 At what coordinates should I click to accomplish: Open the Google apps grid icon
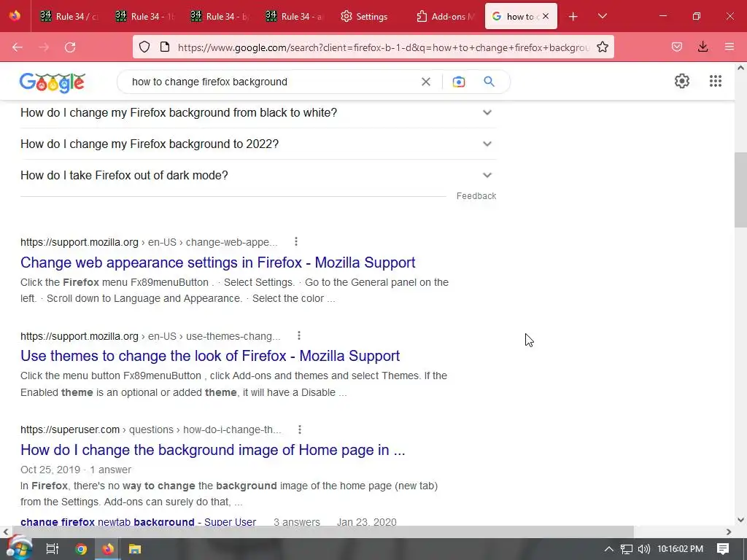[x=716, y=81]
